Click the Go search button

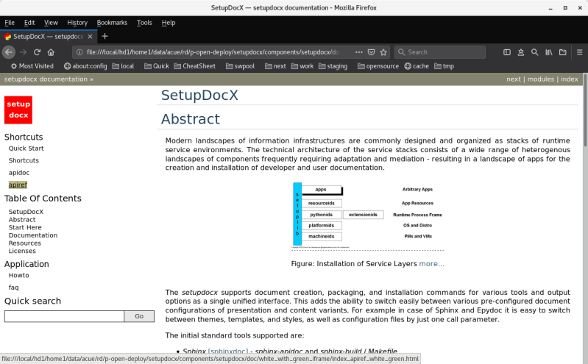(139, 316)
